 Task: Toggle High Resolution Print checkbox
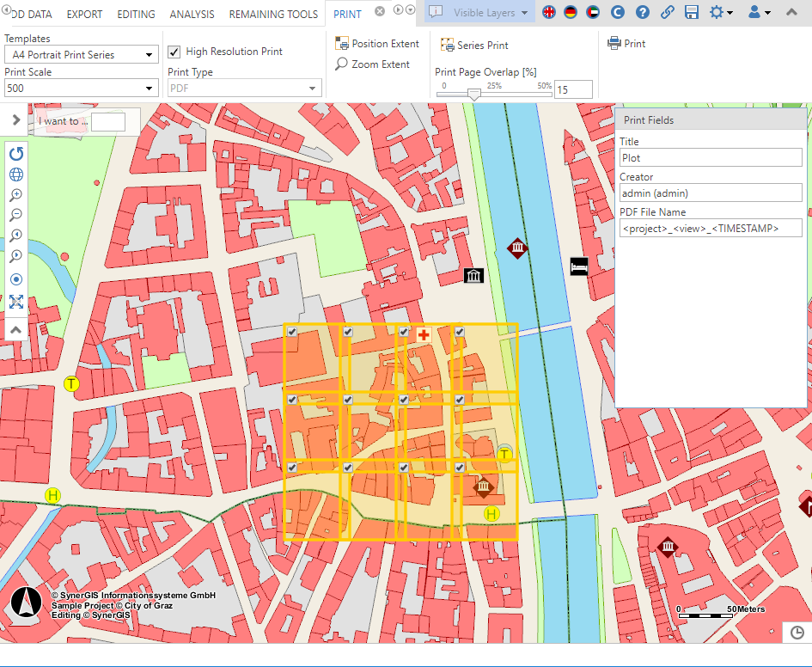pyautogui.click(x=174, y=52)
